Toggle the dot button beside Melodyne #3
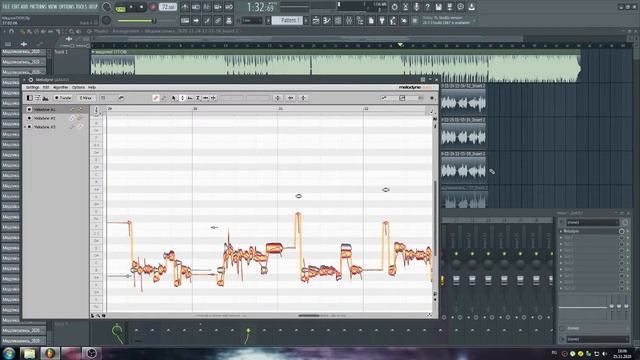 (29, 127)
